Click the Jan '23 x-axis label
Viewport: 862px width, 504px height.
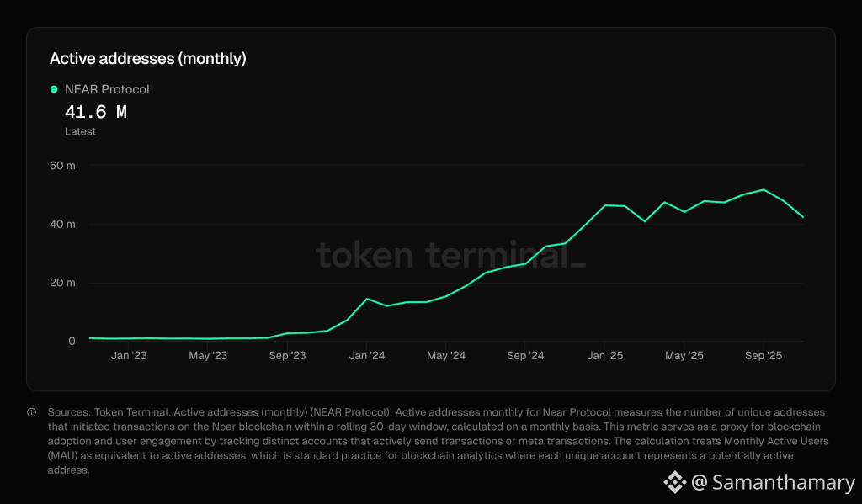[129, 356]
